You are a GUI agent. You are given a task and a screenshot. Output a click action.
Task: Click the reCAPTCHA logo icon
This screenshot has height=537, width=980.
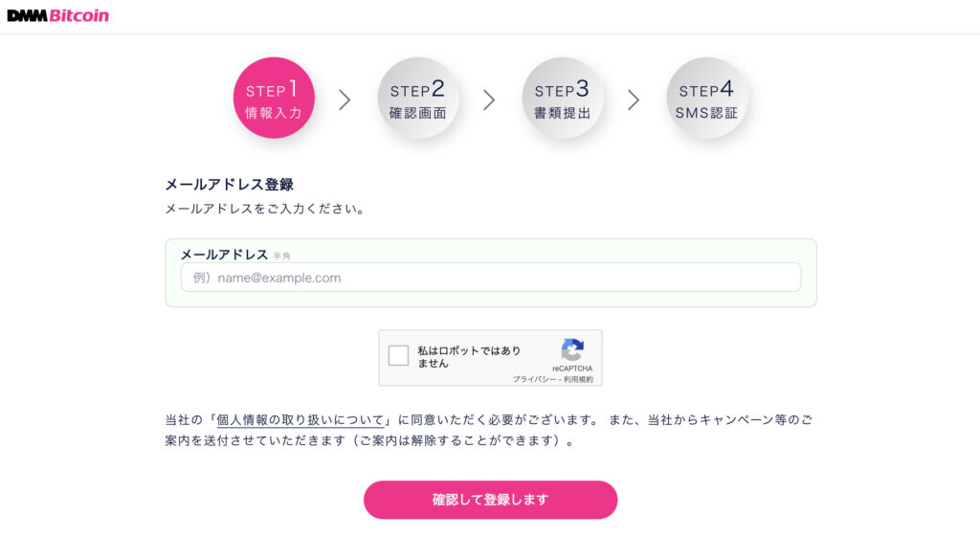tap(572, 350)
